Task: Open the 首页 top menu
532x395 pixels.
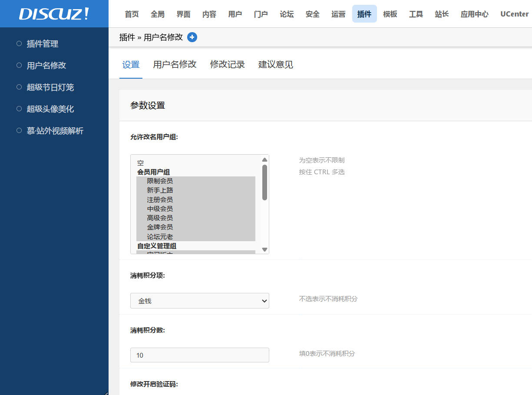Action: pyautogui.click(x=132, y=14)
